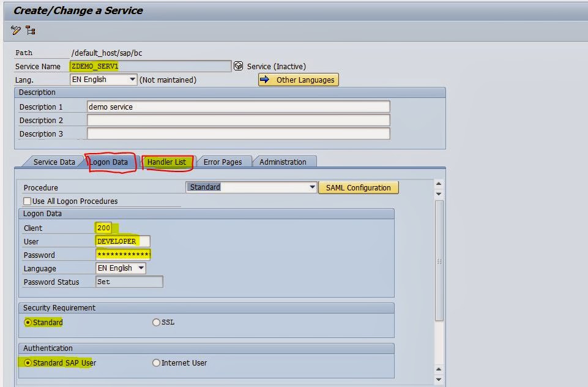Open the Procedure dropdown
Image resolution: width=588 pixels, height=387 pixels.
coord(312,187)
